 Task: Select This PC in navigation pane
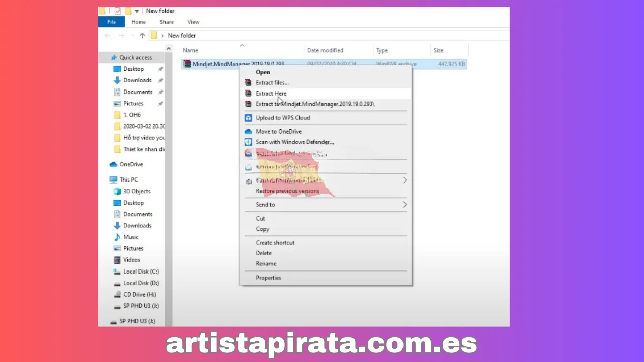(x=129, y=180)
